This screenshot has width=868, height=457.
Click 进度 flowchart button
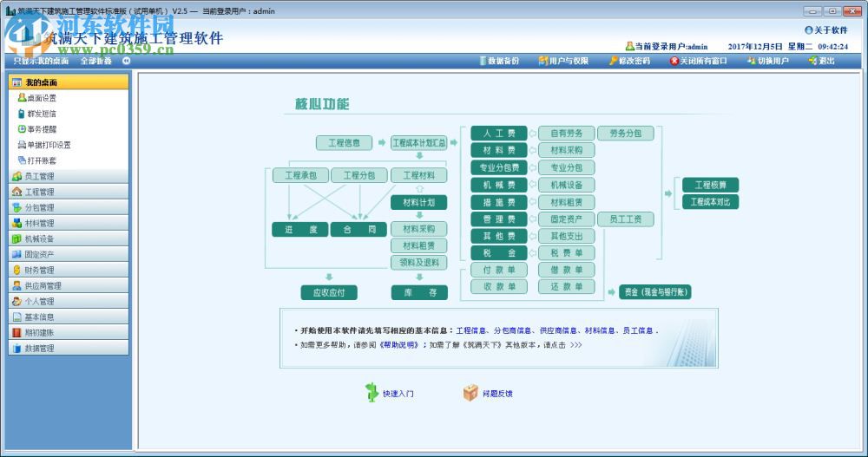click(300, 229)
